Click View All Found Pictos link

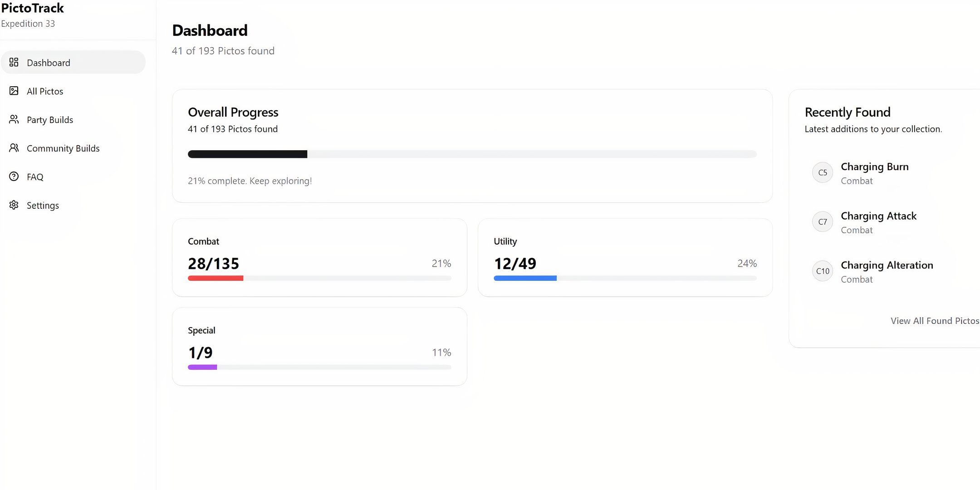point(935,321)
